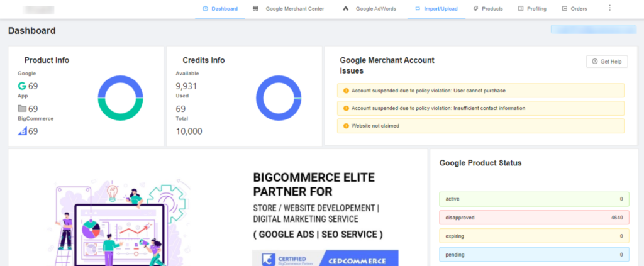Viewport: 644px width, 266px height.
Task: Open 'User cannot purchase' suspension issue
Action: [480, 91]
